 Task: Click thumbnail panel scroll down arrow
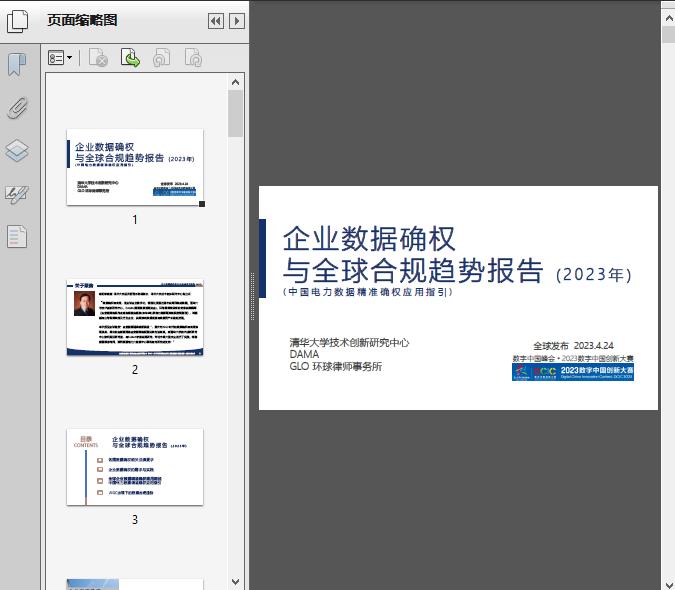235,582
